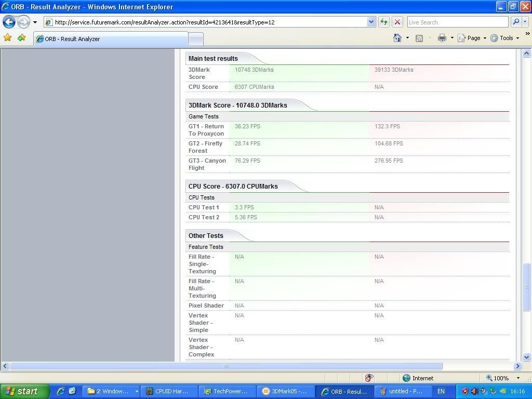Image resolution: width=532 pixels, height=399 pixels.
Task: Open the recent pages history dropdown
Action: [x=35, y=22]
